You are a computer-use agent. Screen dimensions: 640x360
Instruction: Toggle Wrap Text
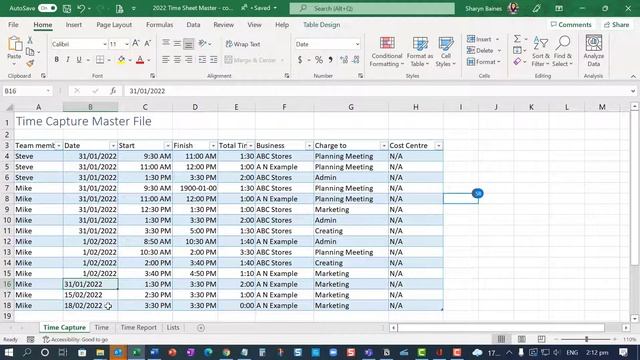click(x=243, y=44)
